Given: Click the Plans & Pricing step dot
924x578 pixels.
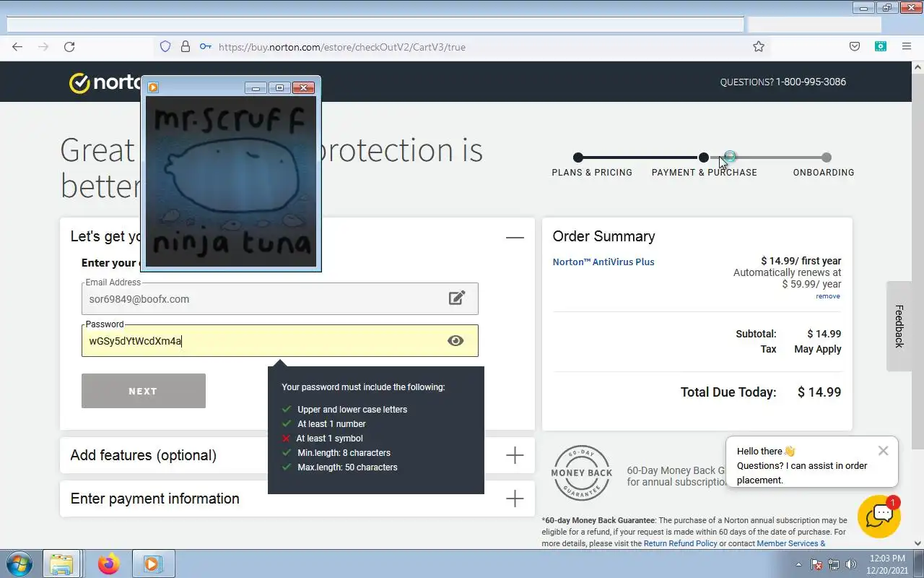Looking at the screenshot, I should click(578, 158).
